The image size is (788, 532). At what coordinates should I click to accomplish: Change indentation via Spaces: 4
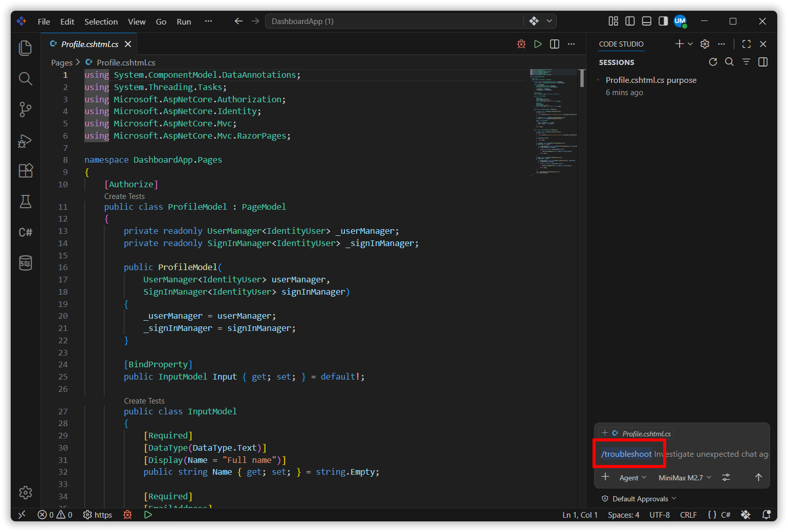coord(623,515)
